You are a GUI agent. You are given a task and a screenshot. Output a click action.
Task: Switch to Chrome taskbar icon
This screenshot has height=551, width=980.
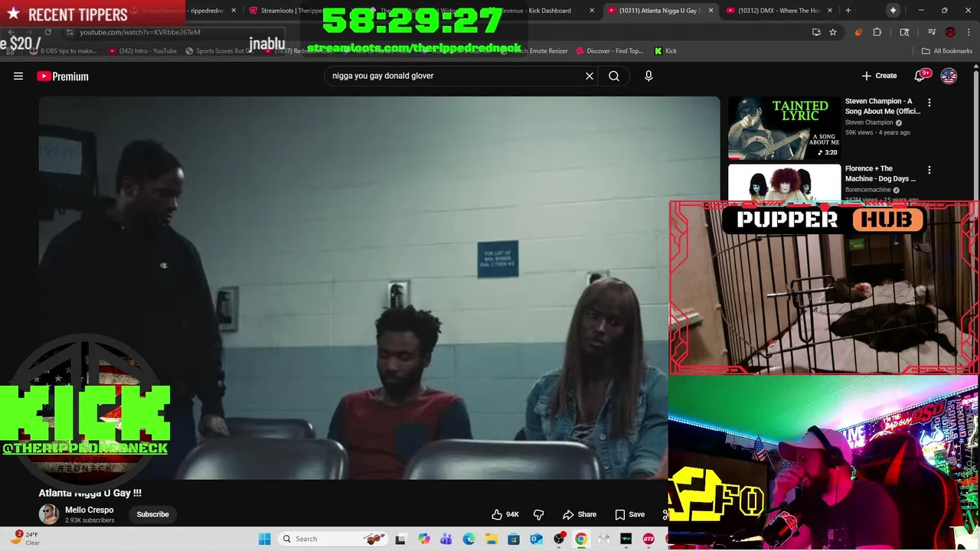click(581, 539)
